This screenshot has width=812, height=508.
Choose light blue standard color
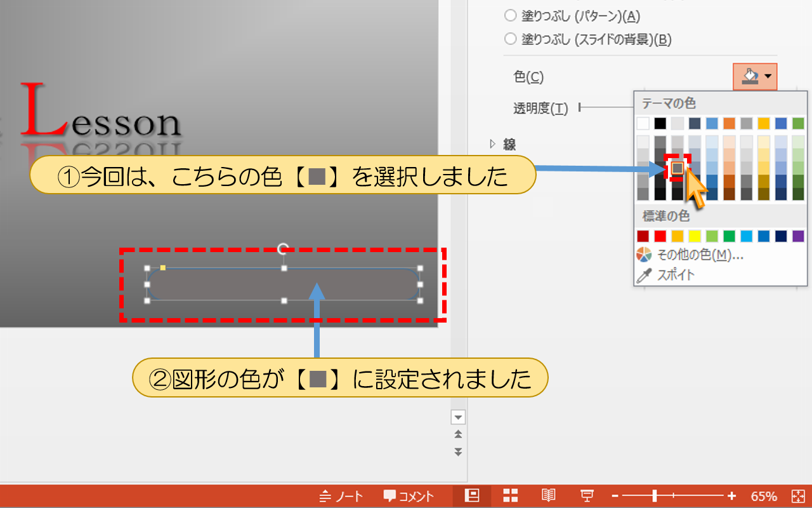746,236
